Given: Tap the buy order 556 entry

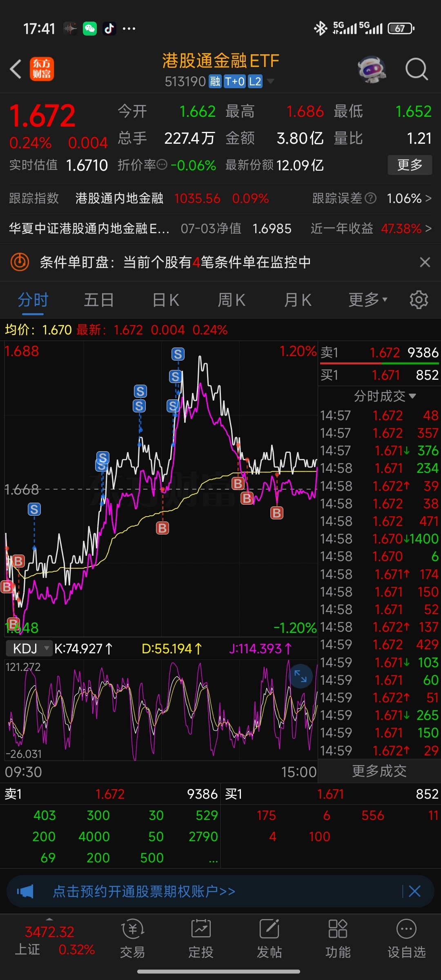Looking at the screenshot, I should click(373, 815).
